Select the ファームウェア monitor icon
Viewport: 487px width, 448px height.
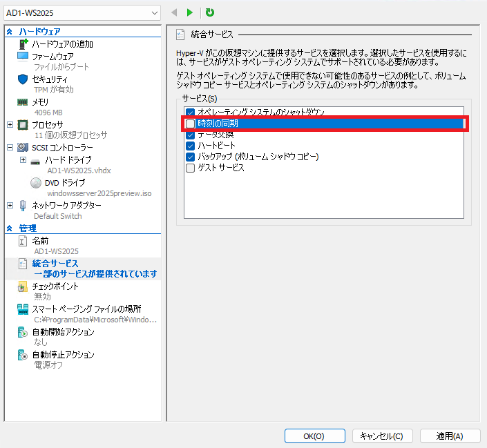click(x=23, y=56)
